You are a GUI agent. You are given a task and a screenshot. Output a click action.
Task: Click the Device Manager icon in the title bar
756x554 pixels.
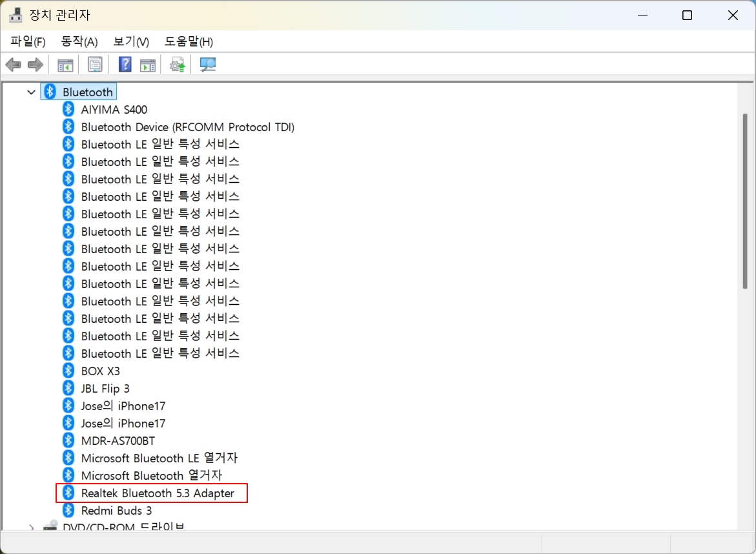pyautogui.click(x=16, y=15)
